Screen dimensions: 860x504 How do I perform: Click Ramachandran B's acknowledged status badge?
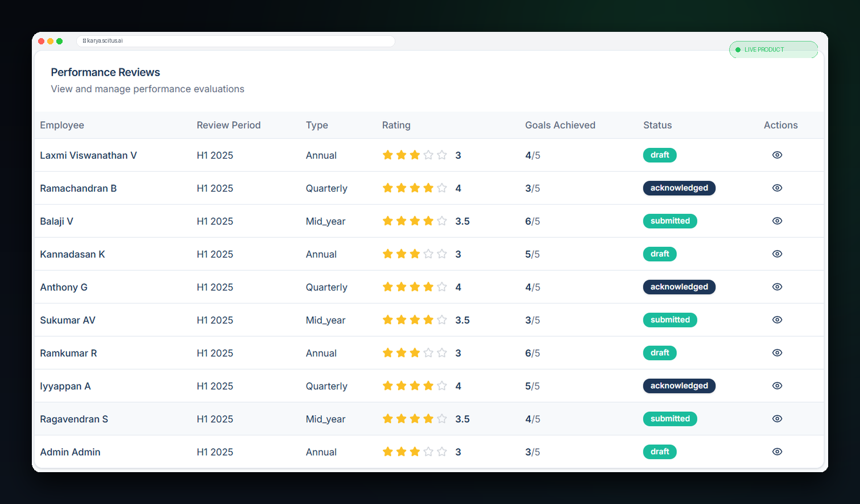[x=679, y=188]
